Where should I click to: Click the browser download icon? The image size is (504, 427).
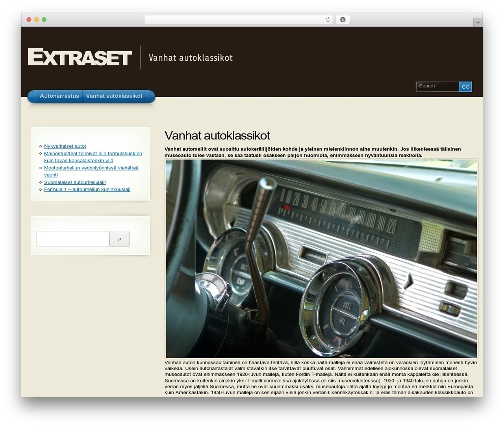point(343,20)
